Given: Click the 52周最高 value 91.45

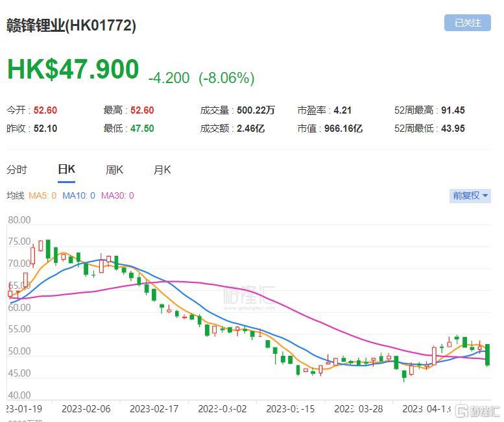Looking at the screenshot, I should click(453, 110).
